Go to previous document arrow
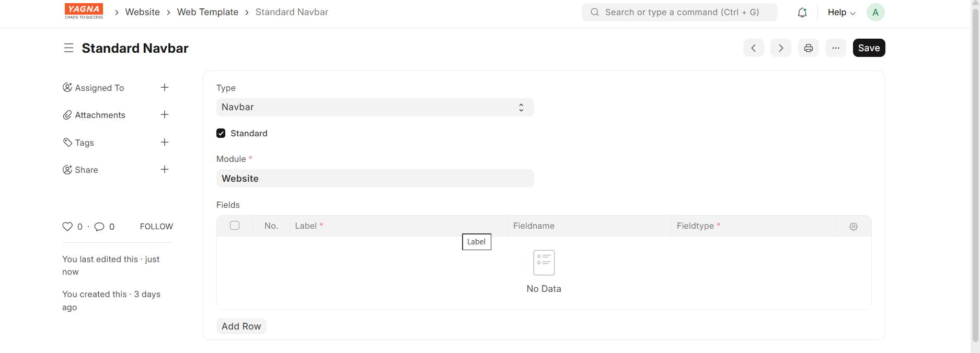The image size is (980, 353). coord(753,48)
